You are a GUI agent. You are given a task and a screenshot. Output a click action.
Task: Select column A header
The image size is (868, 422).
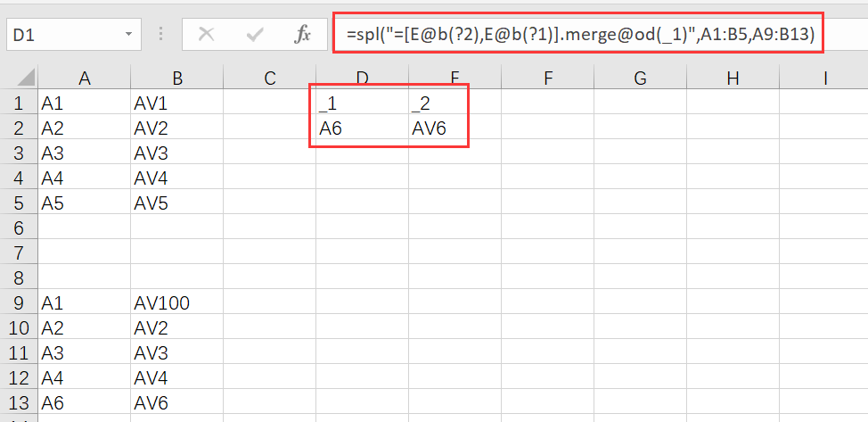pos(85,79)
